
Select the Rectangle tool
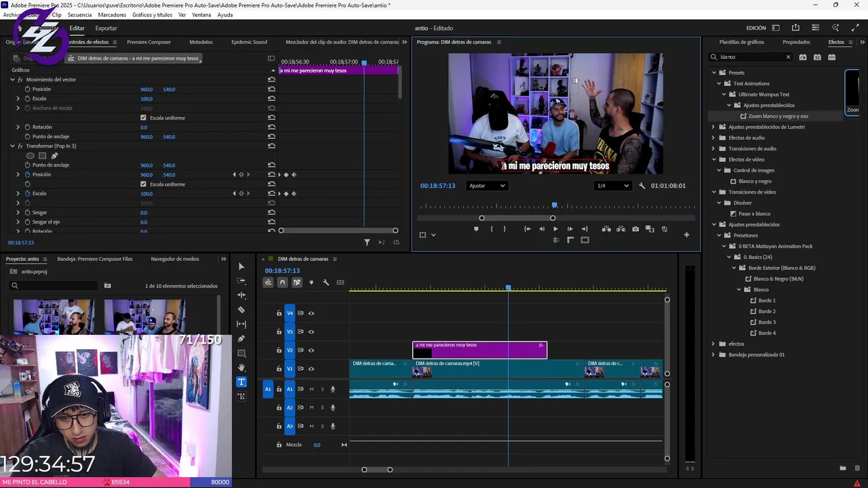click(x=241, y=353)
